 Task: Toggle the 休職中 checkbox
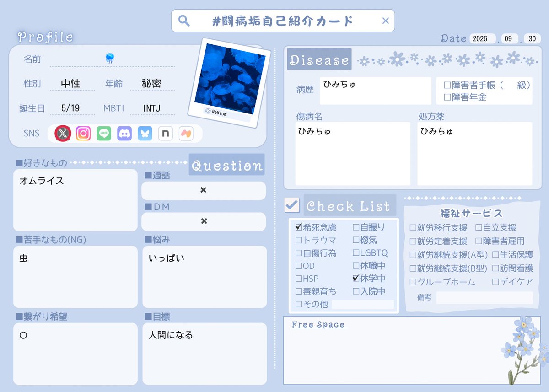click(356, 265)
